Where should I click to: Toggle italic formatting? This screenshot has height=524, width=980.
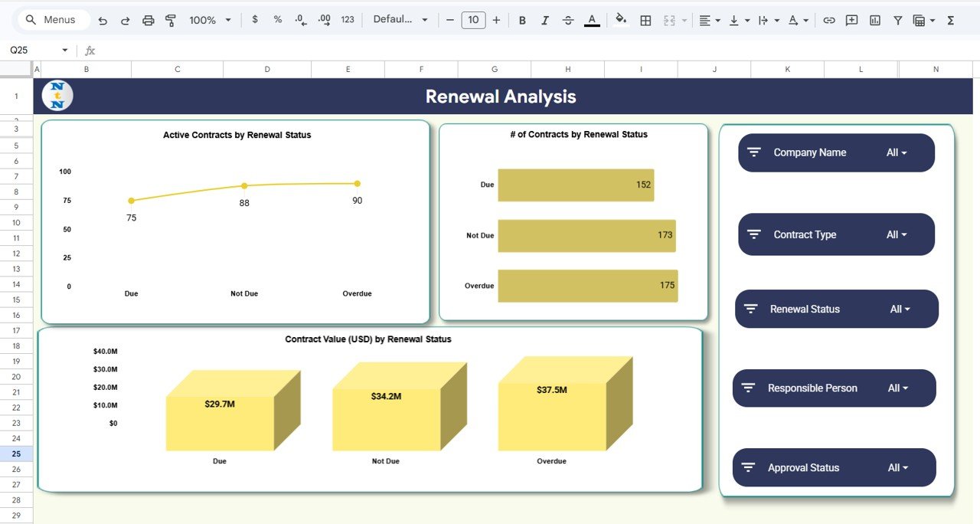(545, 20)
